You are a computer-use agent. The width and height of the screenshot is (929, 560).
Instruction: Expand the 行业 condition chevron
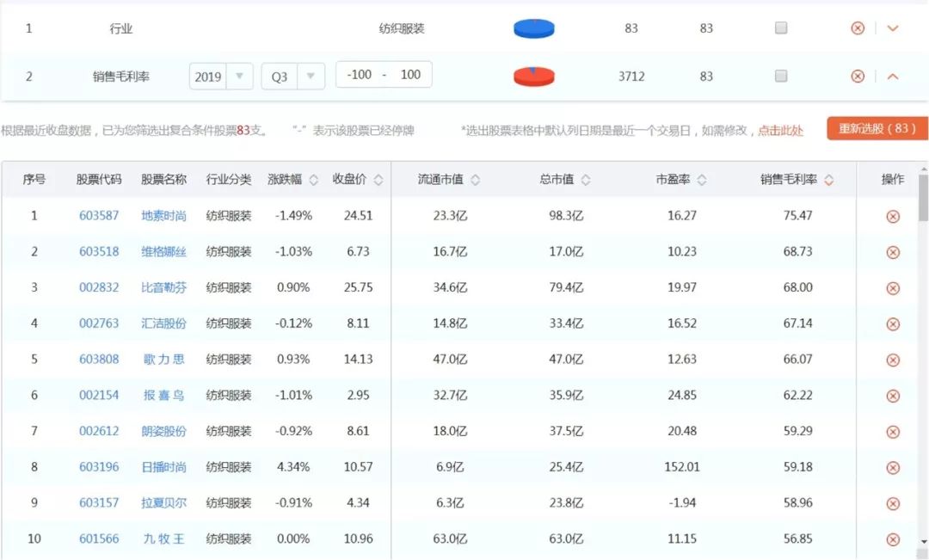click(x=892, y=28)
